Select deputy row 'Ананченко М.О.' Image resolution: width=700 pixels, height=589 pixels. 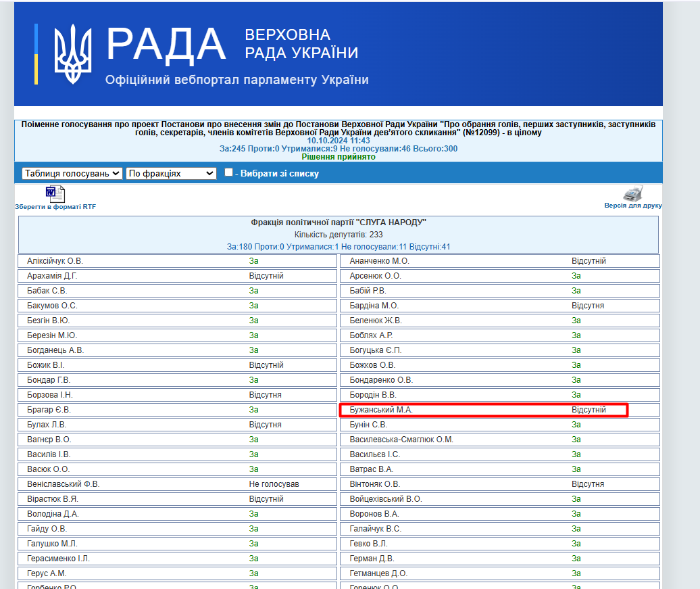click(x=500, y=261)
